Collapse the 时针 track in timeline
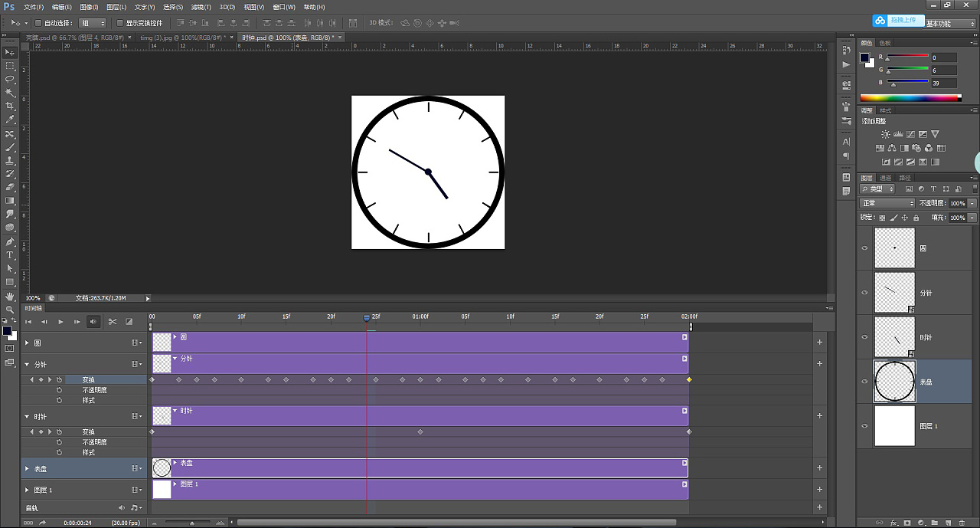The height and width of the screenshot is (528, 980). pos(28,417)
